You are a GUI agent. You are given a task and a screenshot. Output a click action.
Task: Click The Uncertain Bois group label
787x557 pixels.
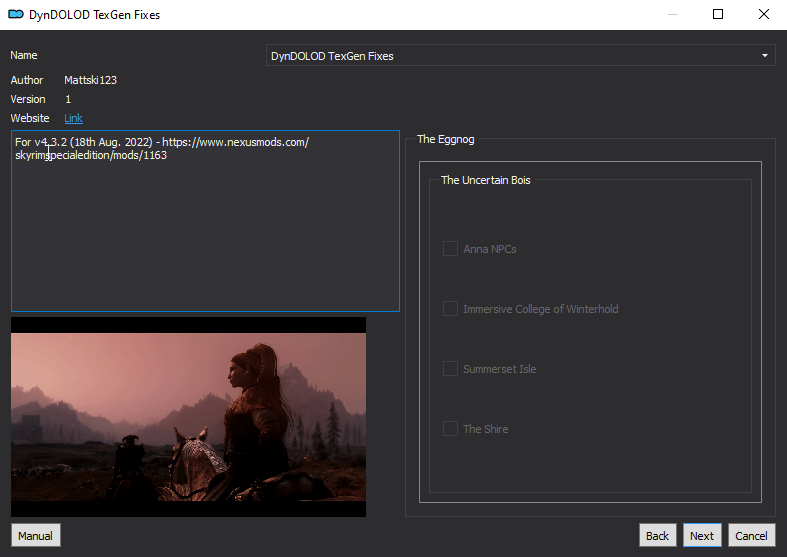click(485, 180)
